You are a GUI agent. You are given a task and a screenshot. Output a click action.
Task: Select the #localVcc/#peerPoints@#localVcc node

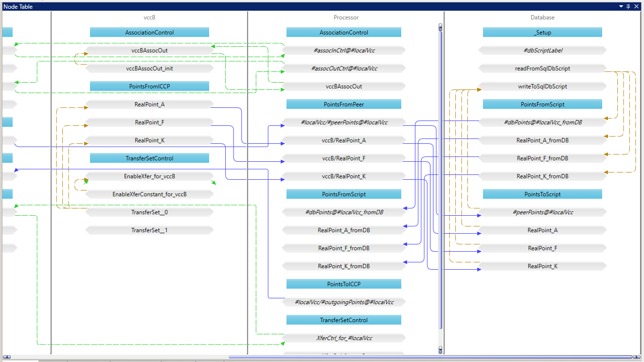point(344,122)
